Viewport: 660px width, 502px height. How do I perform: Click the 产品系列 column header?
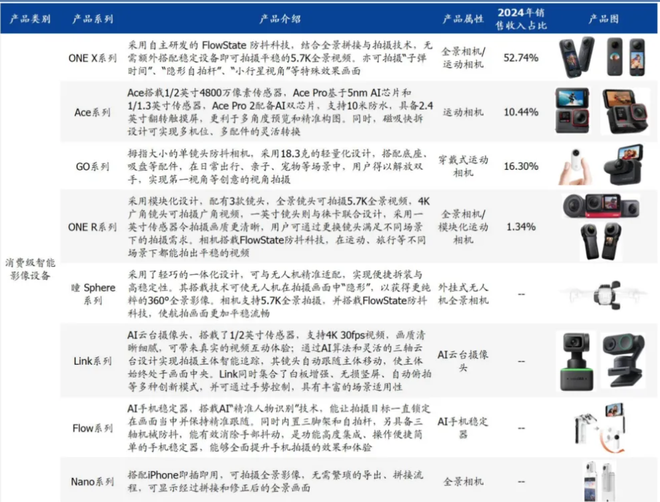(93, 19)
